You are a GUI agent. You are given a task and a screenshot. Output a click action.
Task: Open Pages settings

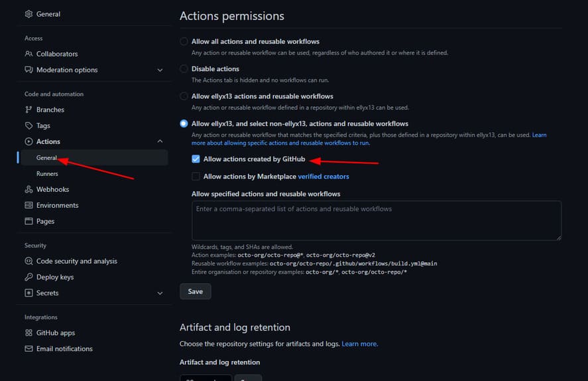[x=45, y=221]
